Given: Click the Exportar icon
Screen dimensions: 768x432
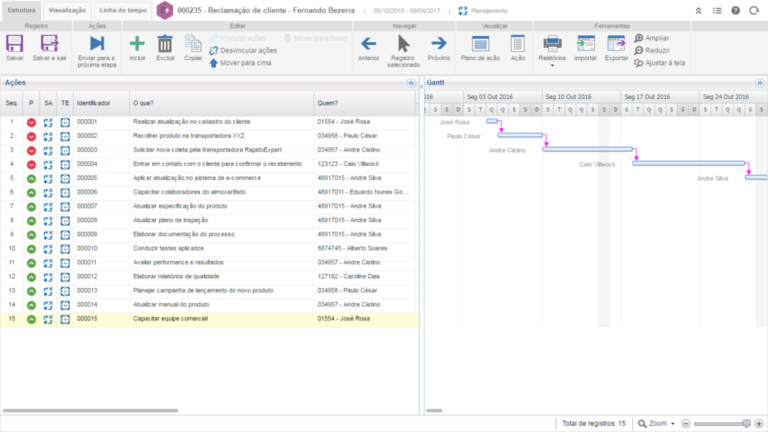Looking at the screenshot, I should 617,43.
